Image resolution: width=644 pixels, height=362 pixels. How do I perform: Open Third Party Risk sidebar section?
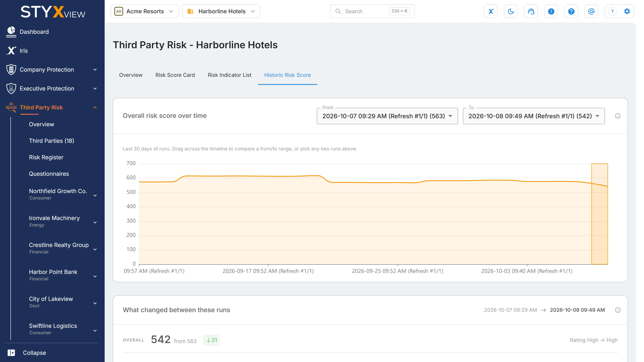pyautogui.click(x=41, y=107)
